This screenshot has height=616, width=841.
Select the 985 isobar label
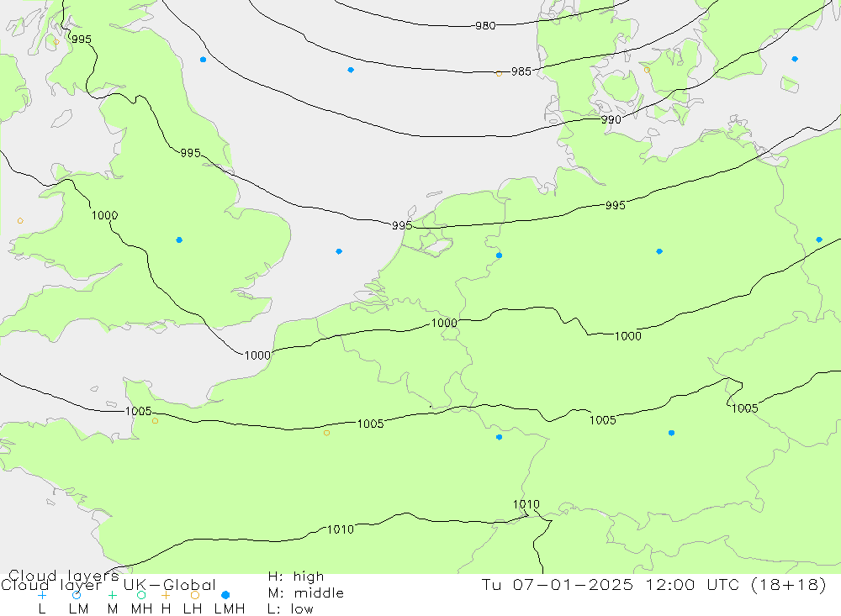[521, 71]
